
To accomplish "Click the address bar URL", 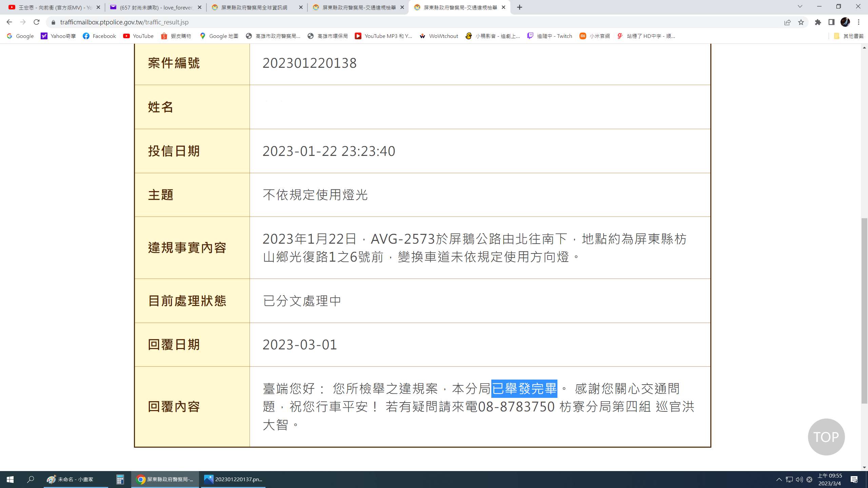I will pyautogui.click(x=124, y=22).
